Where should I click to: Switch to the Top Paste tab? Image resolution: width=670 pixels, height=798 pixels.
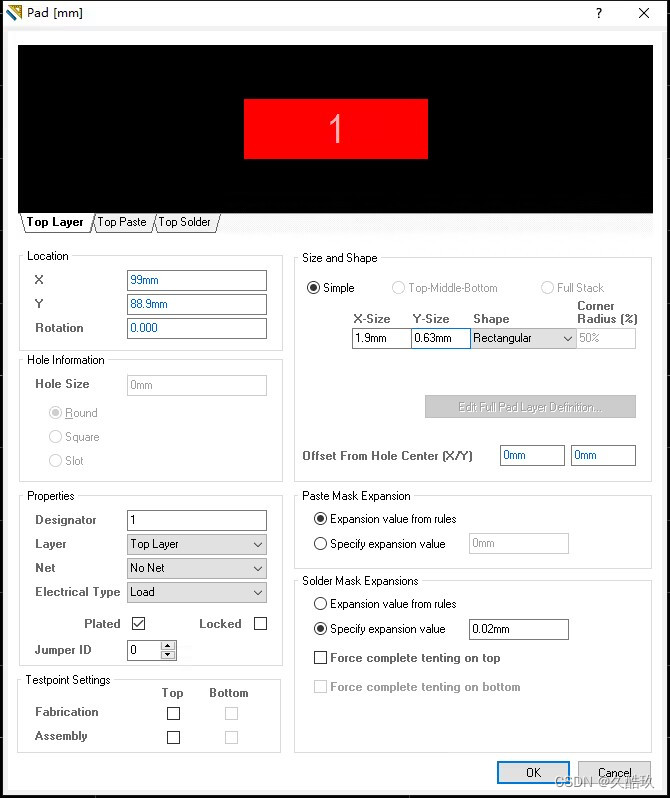point(122,222)
